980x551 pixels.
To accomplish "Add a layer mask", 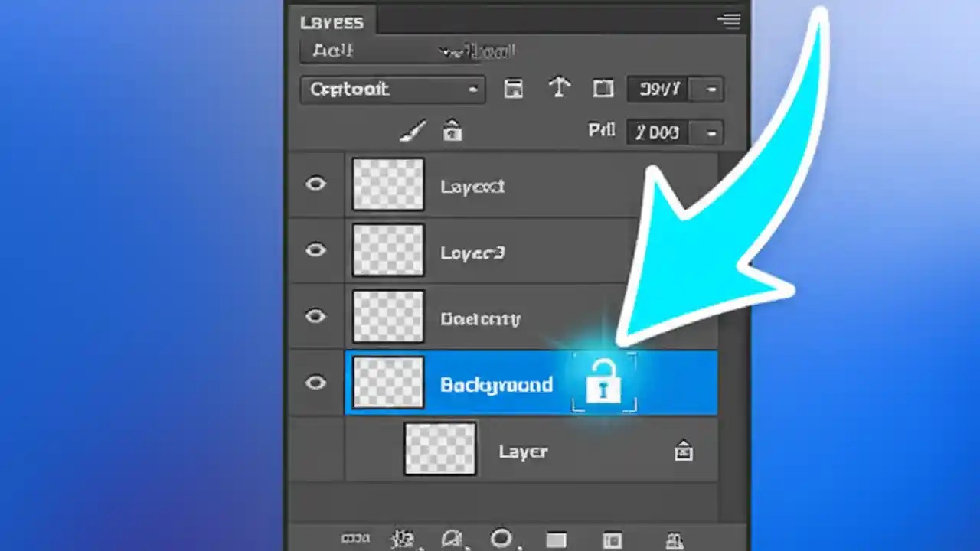I will pyautogui.click(x=453, y=538).
